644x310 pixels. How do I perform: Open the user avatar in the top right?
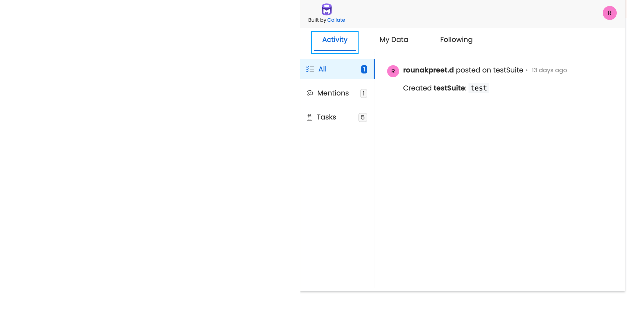pos(609,13)
